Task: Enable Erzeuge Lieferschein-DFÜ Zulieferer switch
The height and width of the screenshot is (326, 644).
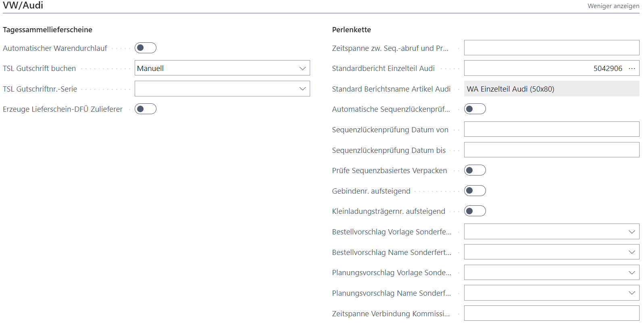Action: point(145,109)
